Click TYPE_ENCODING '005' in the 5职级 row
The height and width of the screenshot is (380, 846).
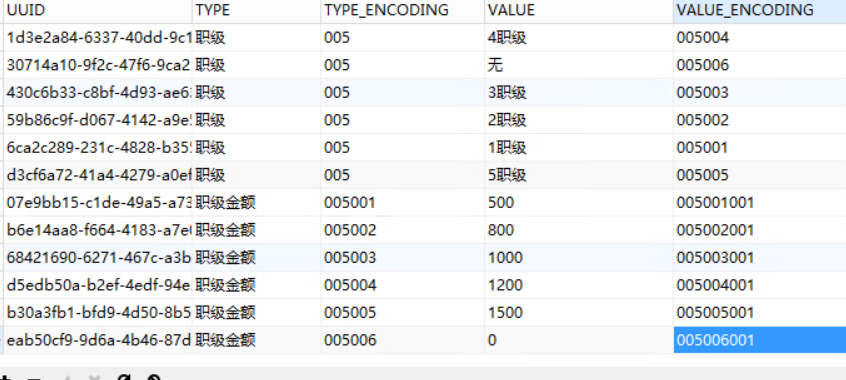pyautogui.click(x=402, y=175)
